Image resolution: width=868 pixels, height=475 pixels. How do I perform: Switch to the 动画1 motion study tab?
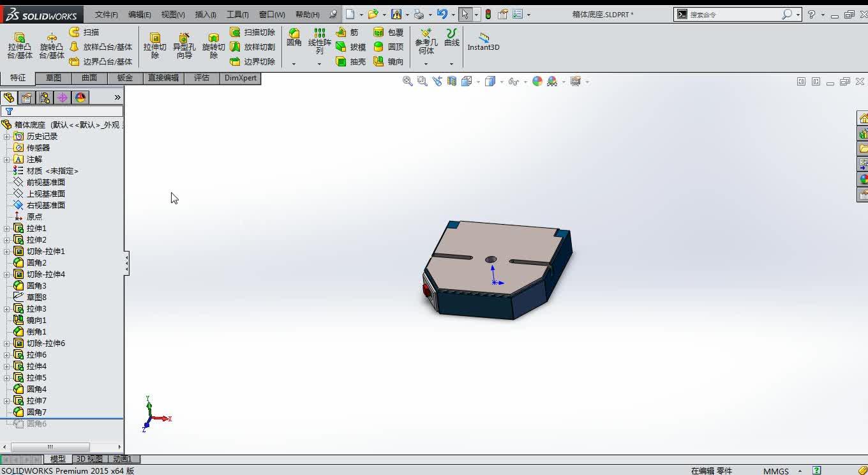[123, 459]
